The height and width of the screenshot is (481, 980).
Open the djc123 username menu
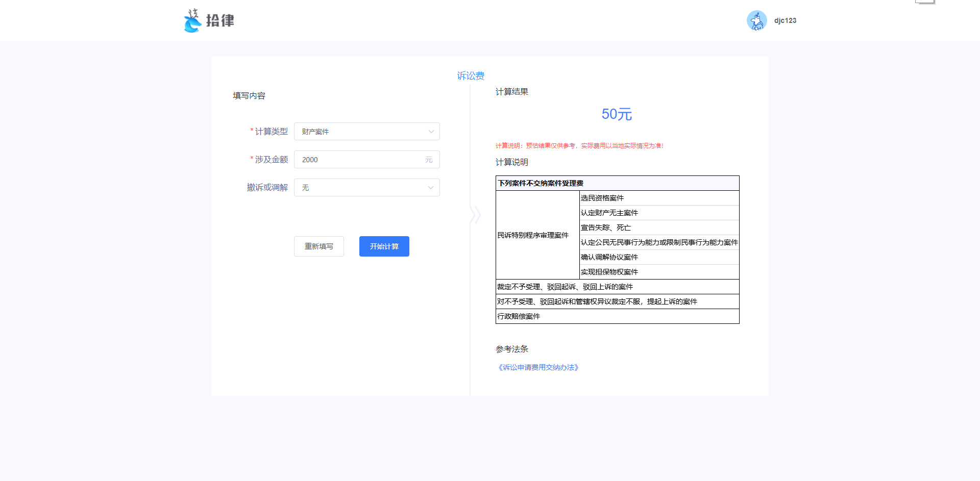(785, 21)
